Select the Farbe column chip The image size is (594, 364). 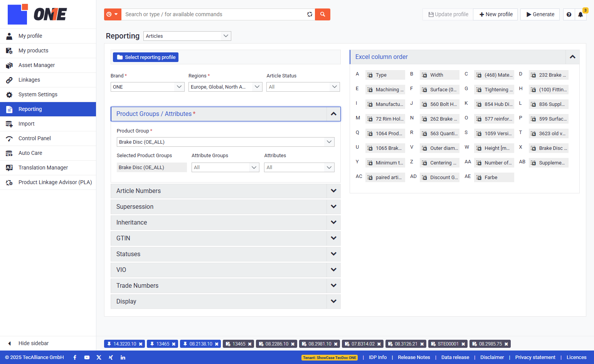pyautogui.click(x=494, y=178)
